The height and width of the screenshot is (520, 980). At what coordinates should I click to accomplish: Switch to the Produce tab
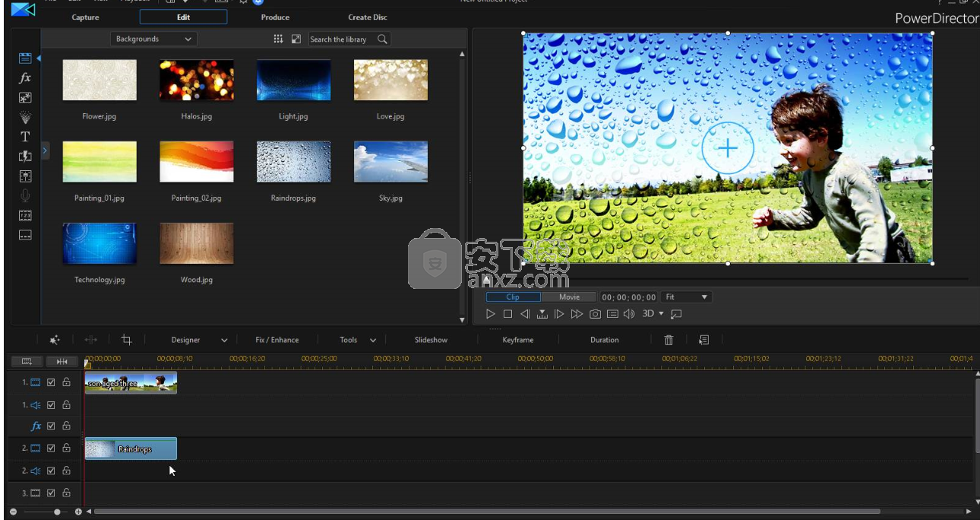(x=275, y=17)
